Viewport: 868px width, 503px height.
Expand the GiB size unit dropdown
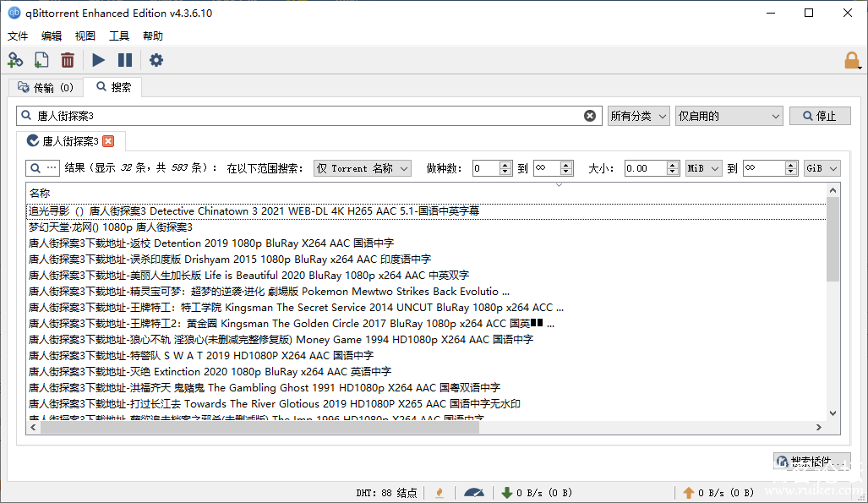[822, 168]
